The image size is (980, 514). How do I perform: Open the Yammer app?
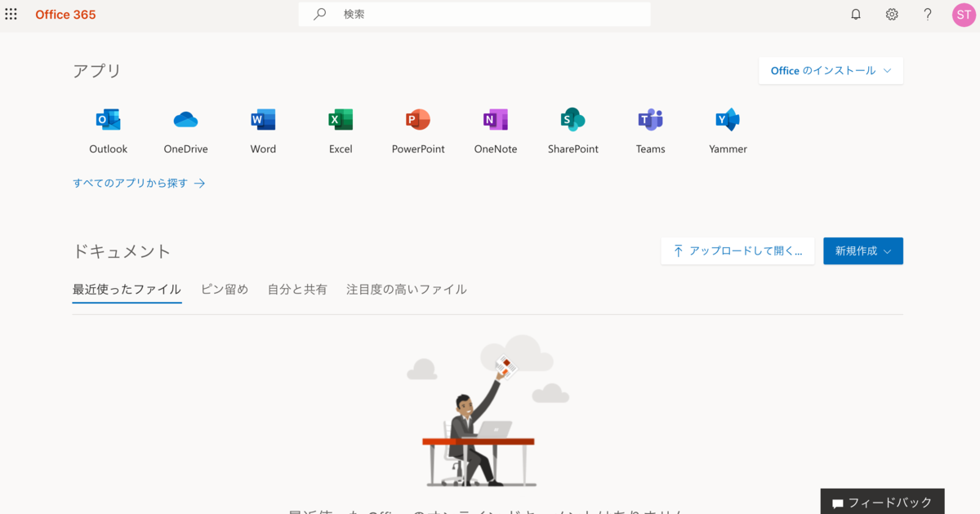[728, 131]
